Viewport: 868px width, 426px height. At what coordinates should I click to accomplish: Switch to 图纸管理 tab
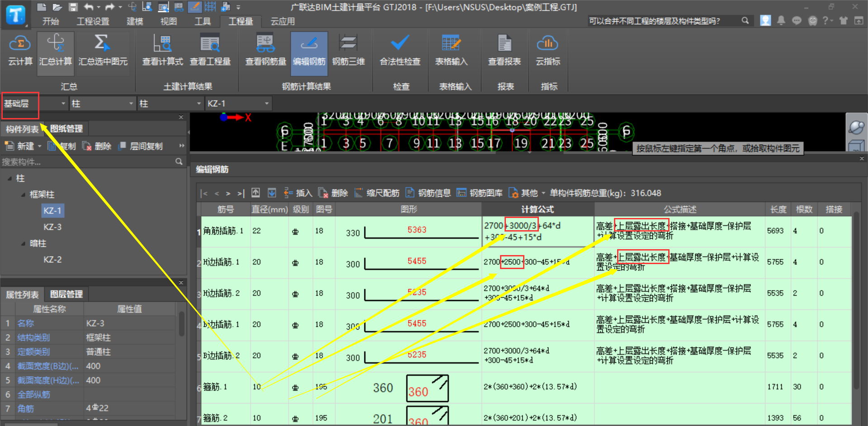(x=66, y=129)
